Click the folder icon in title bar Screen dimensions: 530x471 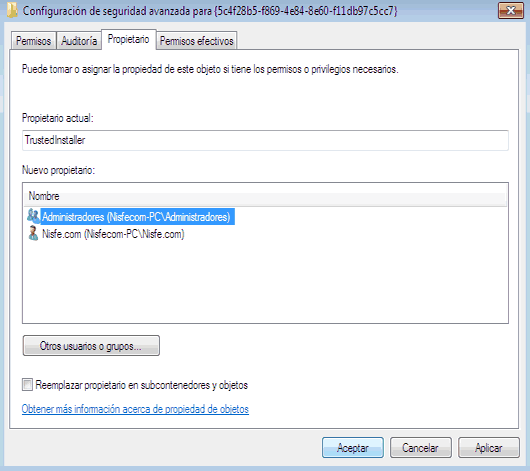(x=12, y=11)
